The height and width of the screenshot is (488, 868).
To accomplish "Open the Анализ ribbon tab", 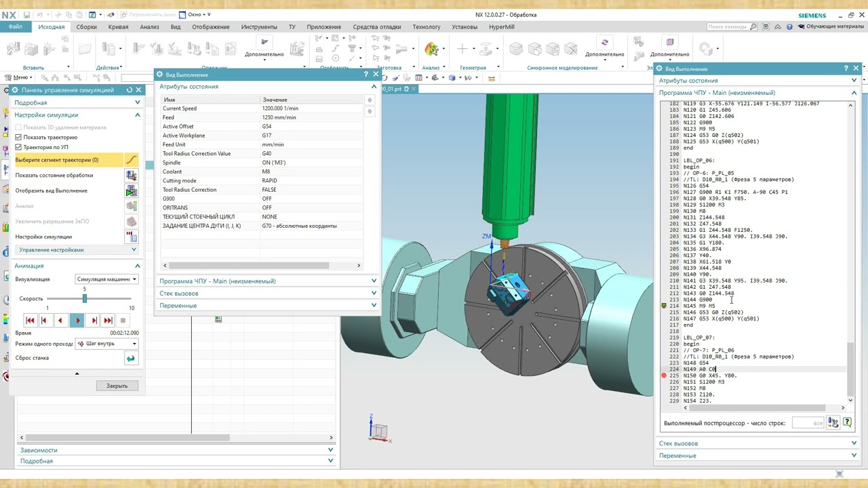I will coord(149,27).
